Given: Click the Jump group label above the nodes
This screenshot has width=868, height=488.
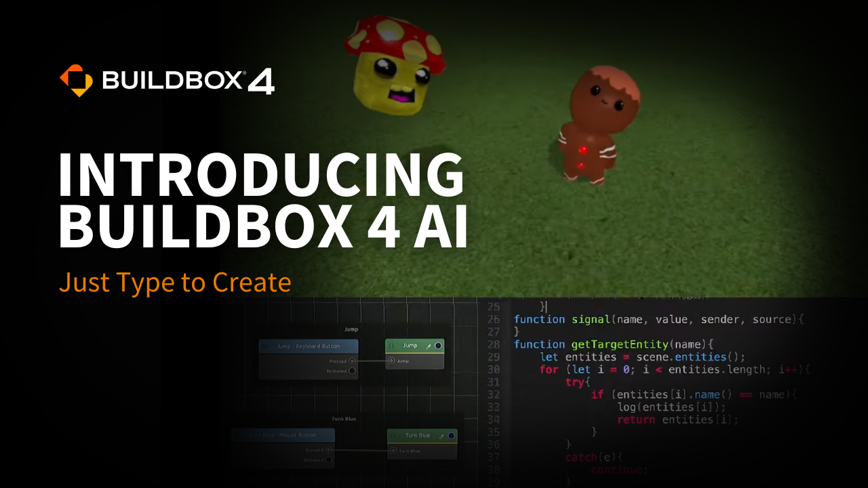Looking at the screenshot, I should pyautogui.click(x=351, y=329).
